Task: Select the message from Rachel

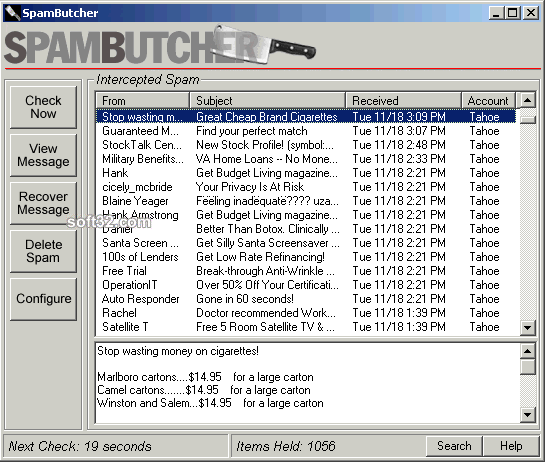Action: coord(306,313)
